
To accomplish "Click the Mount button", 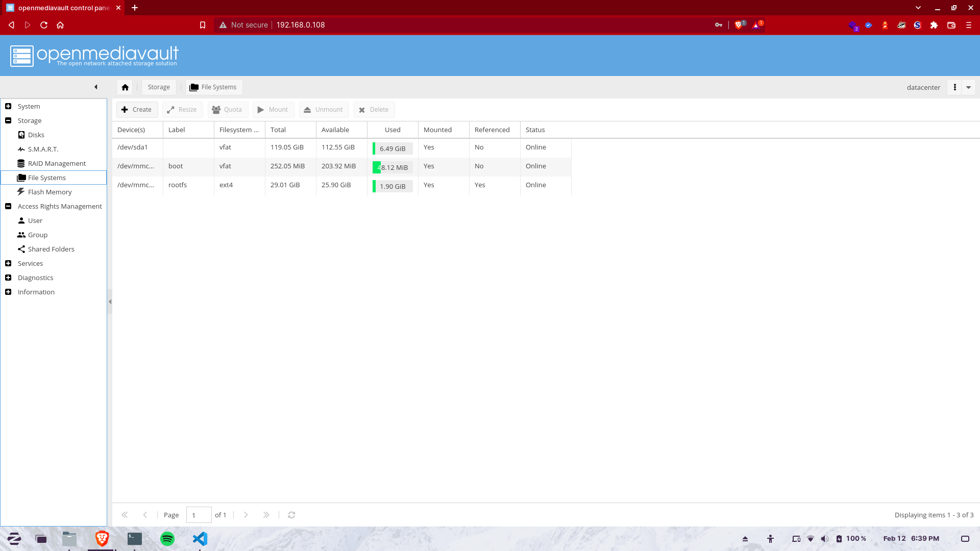I will pos(273,110).
